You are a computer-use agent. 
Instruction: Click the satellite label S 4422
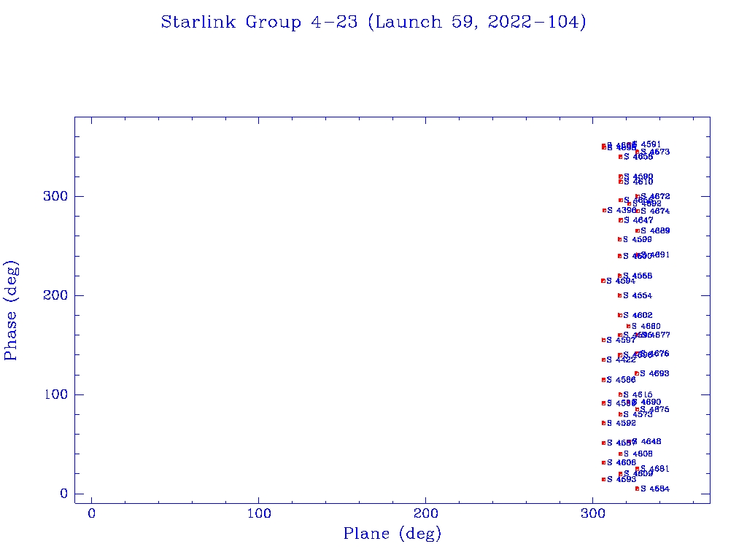coord(622,359)
